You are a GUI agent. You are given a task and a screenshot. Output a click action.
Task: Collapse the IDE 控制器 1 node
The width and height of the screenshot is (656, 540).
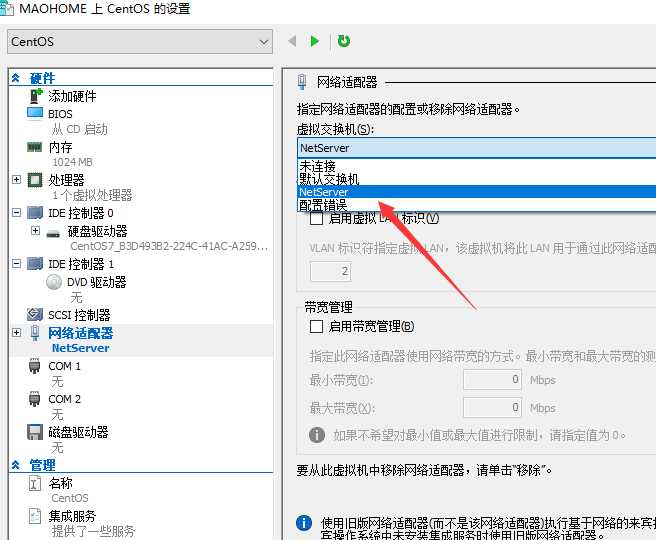[16, 264]
